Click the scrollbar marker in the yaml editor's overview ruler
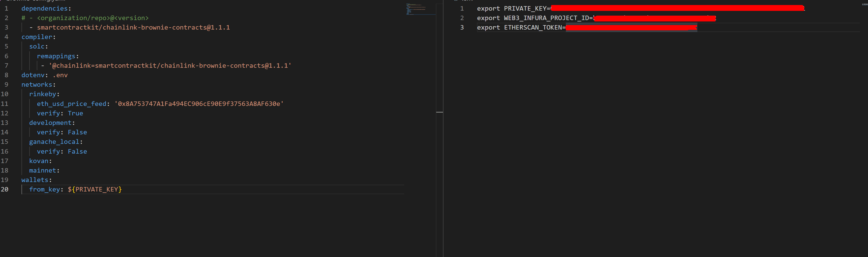Screen dimensions: 868x257 (x=439, y=112)
